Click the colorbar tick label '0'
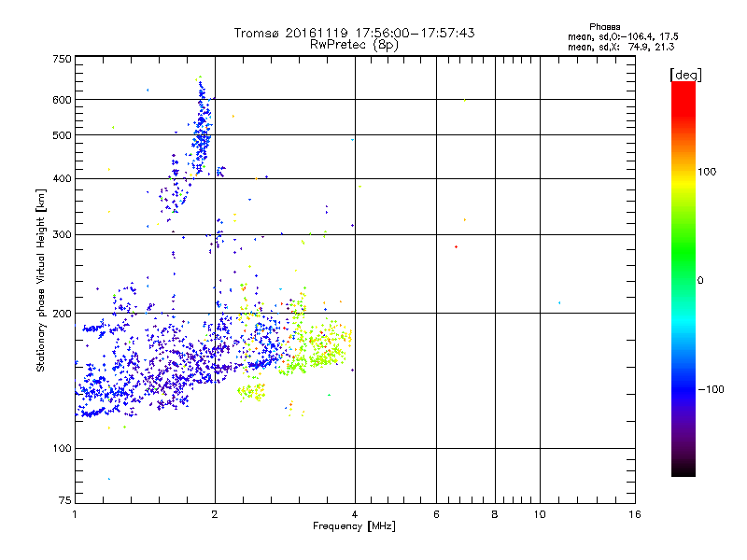 point(699,281)
